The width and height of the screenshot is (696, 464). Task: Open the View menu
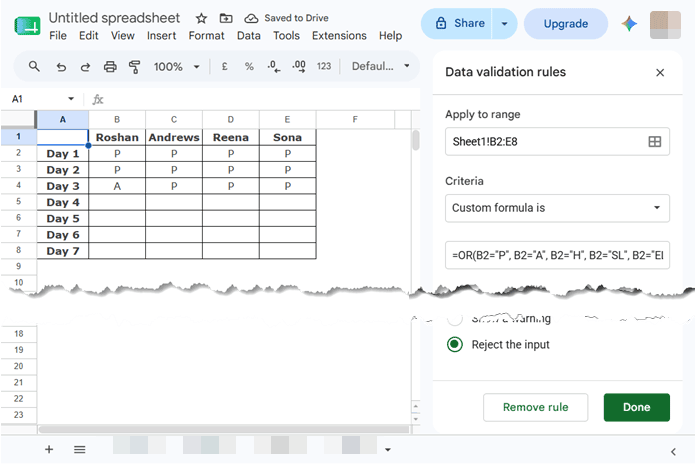point(123,36)
